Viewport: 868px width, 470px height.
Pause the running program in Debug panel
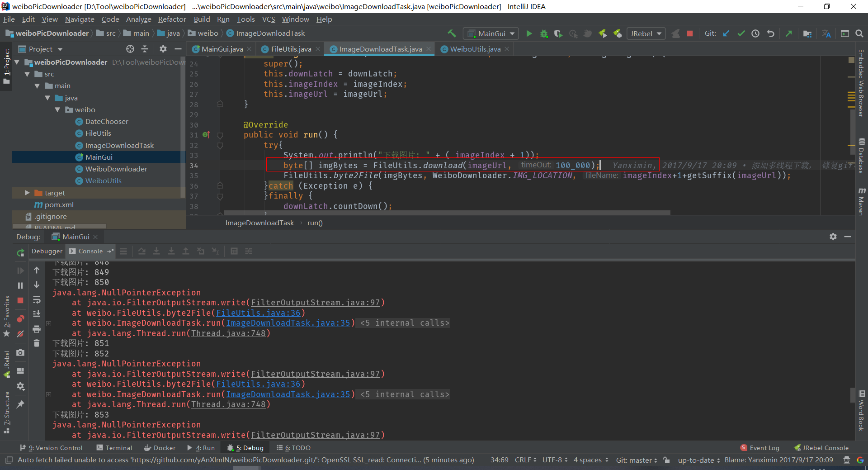(x=20, y=285)
